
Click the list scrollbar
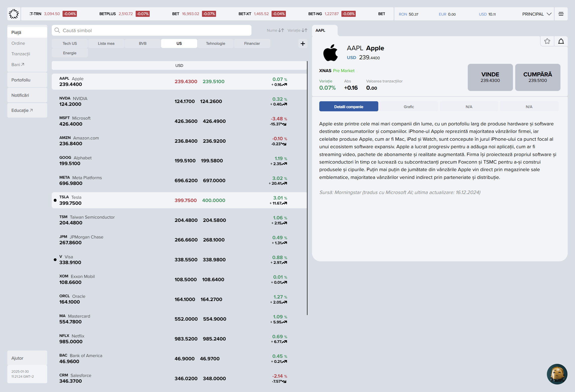[x=307, y=188]
